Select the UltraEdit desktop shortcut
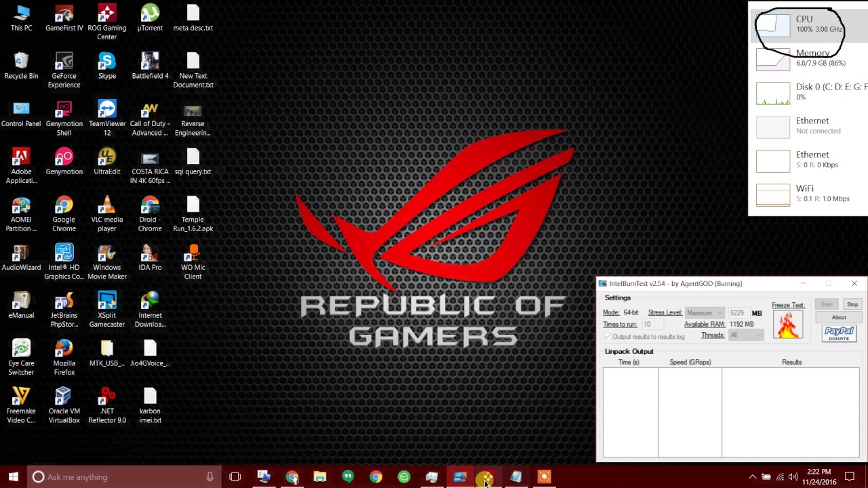 pos(106,162)
